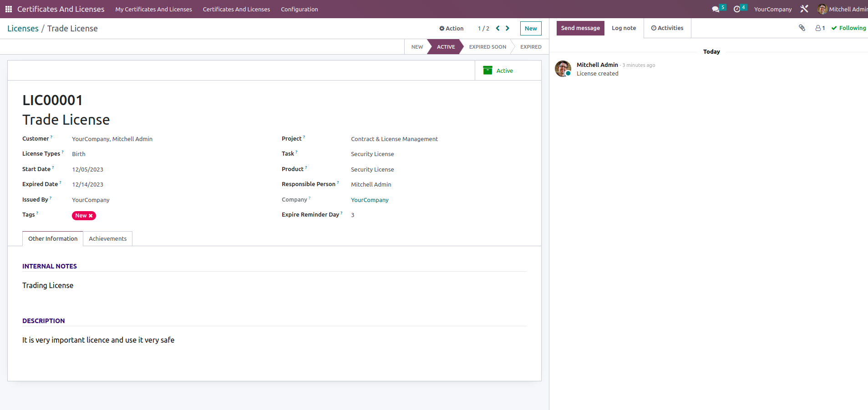
Task: Toggle Following status
Action: [848, 28]
